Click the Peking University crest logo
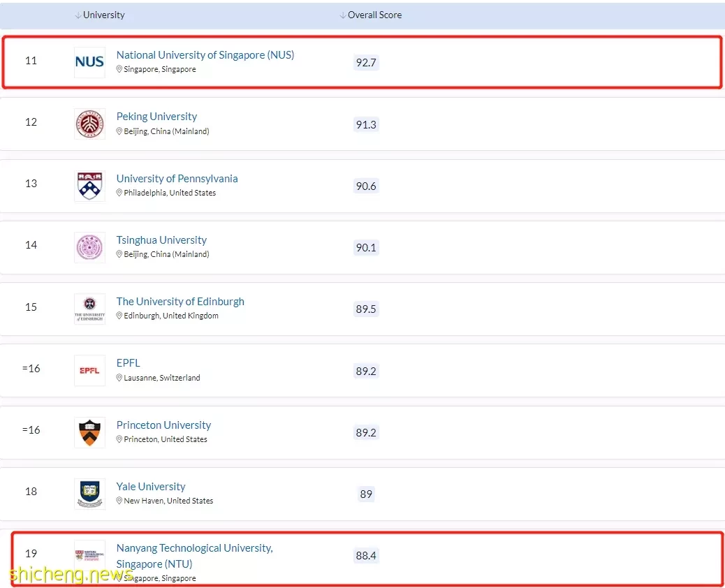The width and height of the screenshot is (725, 588). tap(89, 124)
